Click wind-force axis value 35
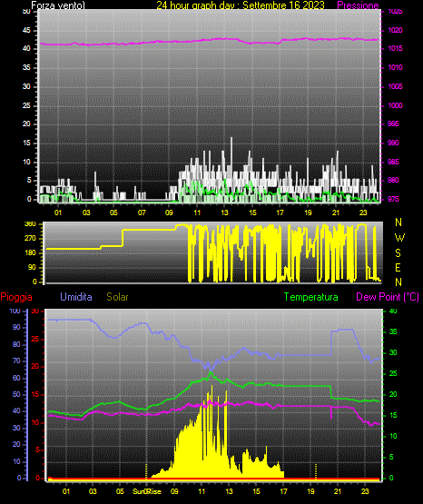The width and height of the screenshot is (423, 504). [26, 67]
